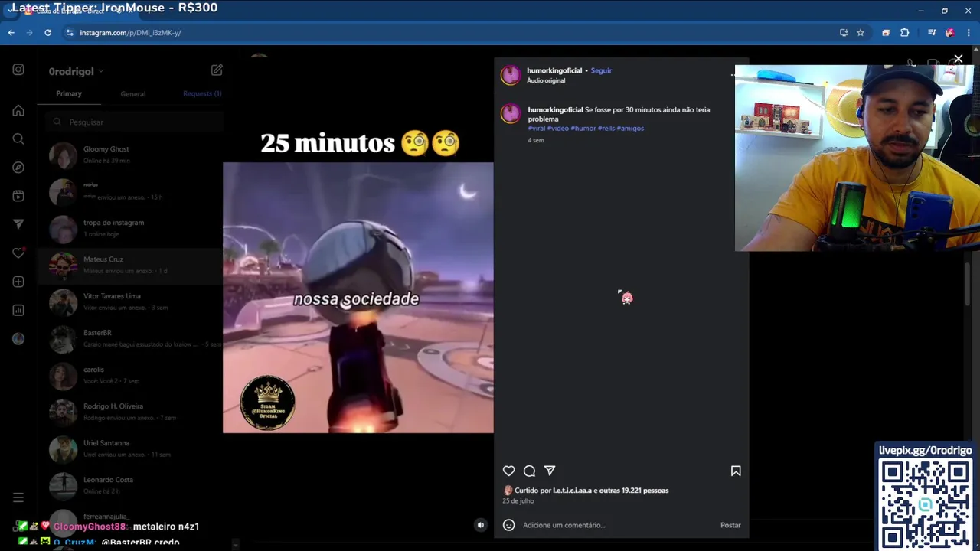
Task: Open Notifications heart icon in sidebar
Action: tap(18, 253)
